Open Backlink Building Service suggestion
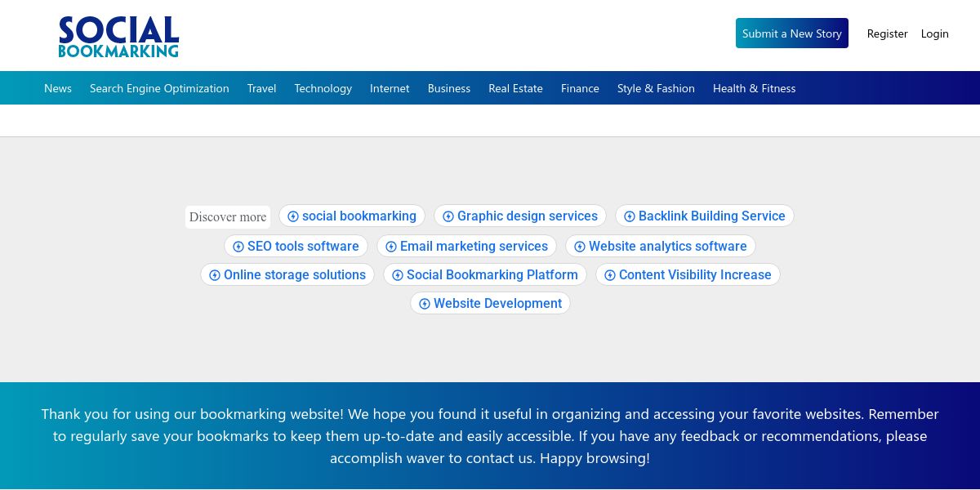Image resolution: width=980 pixels, height=490 pixels. (x=705, y=216)
